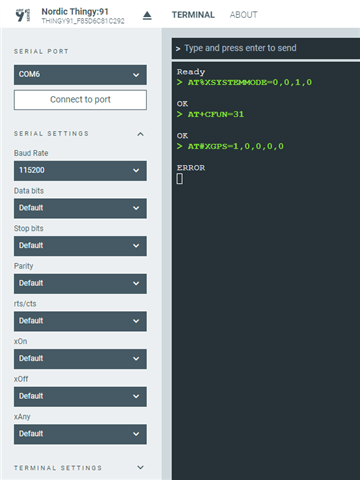The width and height of the screenshot is (360, 480).
Task: Click the Connect to port button
Action: [80, 100]
